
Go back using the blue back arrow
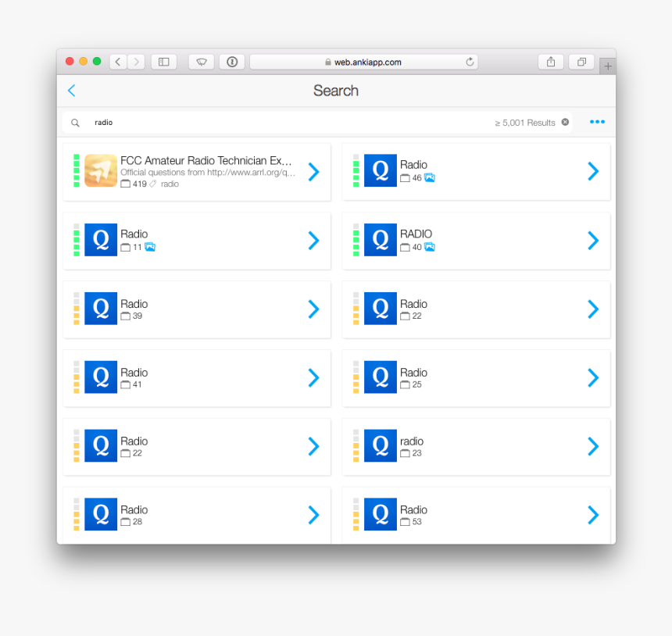[x=71, y=91]
